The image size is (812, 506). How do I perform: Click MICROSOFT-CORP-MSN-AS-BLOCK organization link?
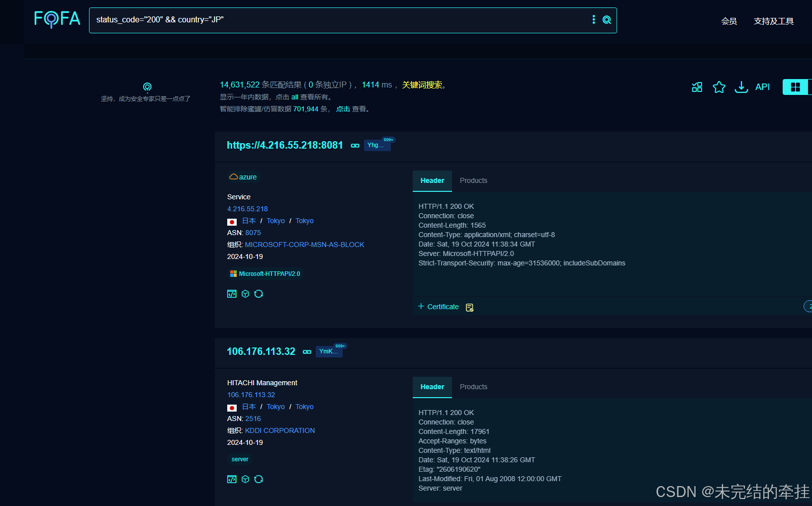[305, 245]
